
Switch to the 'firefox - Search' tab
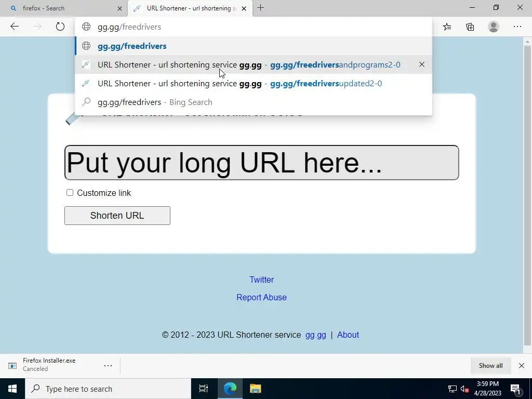pos(64,8)
